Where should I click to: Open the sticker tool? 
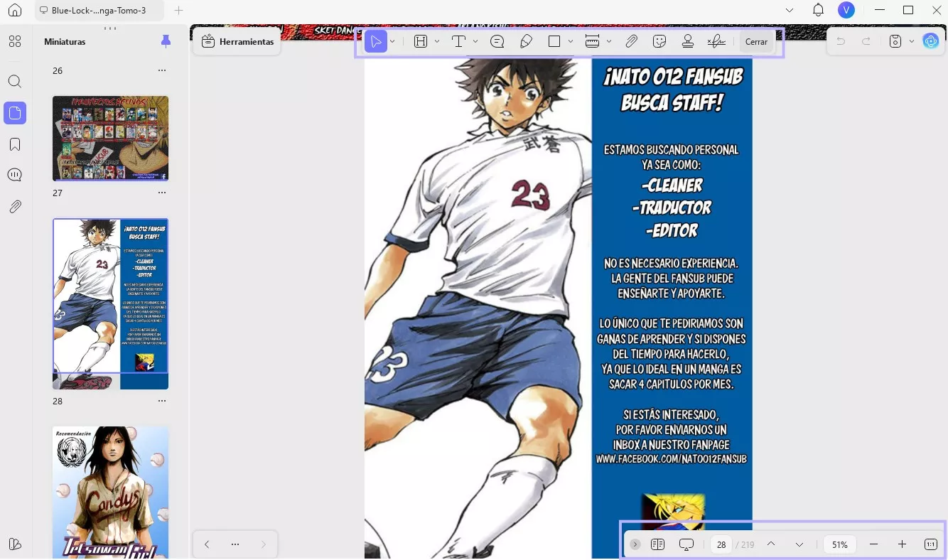pyautogui.click(x=659, y=42)
